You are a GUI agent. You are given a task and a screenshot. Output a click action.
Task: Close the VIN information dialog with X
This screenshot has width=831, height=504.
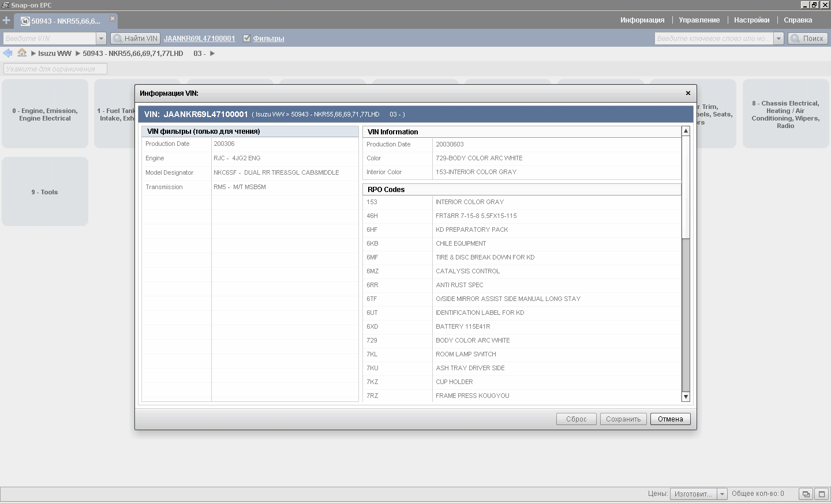688,93
